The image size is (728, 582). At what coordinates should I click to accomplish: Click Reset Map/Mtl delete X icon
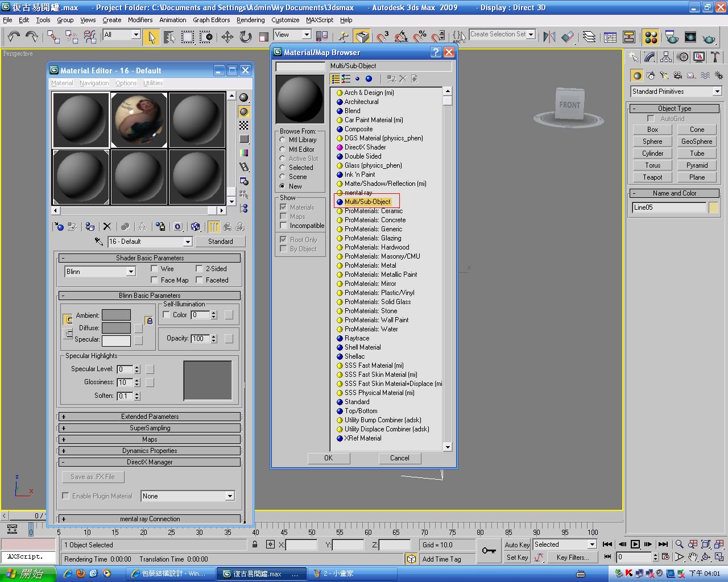coord(107,226)
